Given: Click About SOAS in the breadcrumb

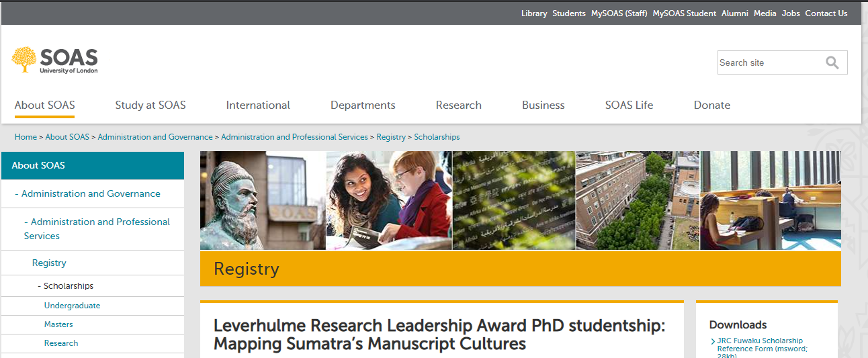Looking at the screenshot, I should [67, 137].
